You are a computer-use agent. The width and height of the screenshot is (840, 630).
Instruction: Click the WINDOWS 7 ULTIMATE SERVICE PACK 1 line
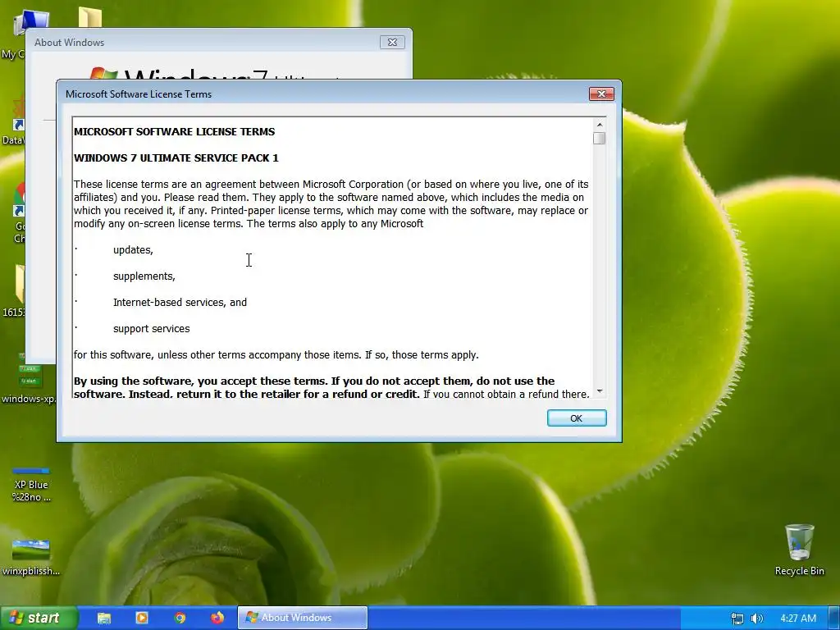coord(176,158)
